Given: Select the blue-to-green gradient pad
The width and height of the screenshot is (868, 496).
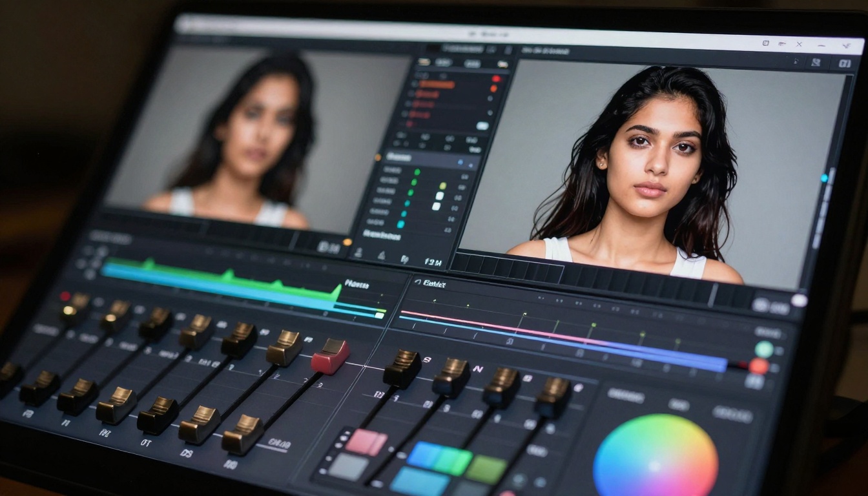Looking at the screenshot, I should [440, 459].
